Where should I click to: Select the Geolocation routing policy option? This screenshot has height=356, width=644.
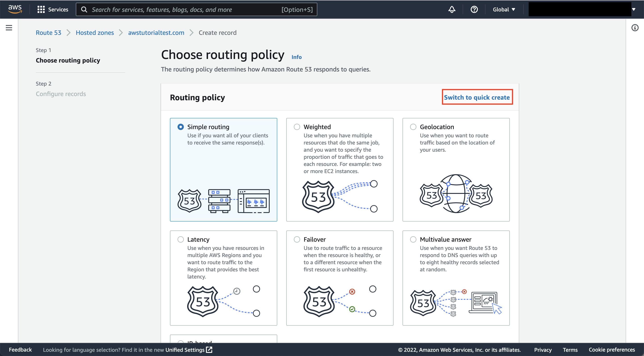(413, 127)
